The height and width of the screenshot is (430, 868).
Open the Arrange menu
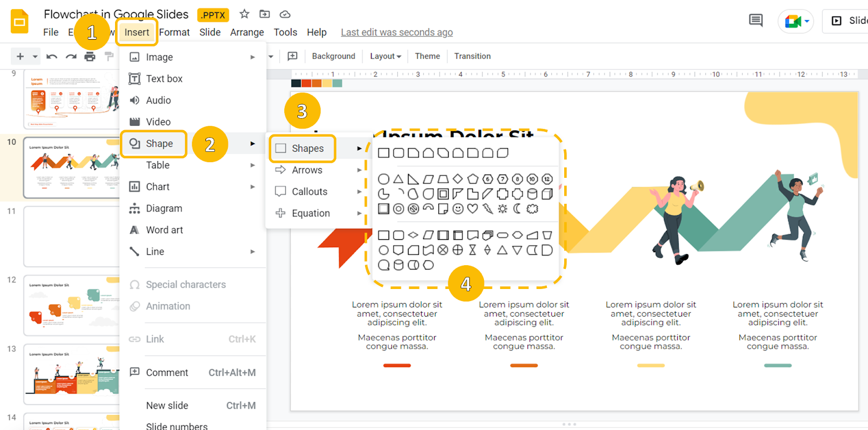point(247,32)
